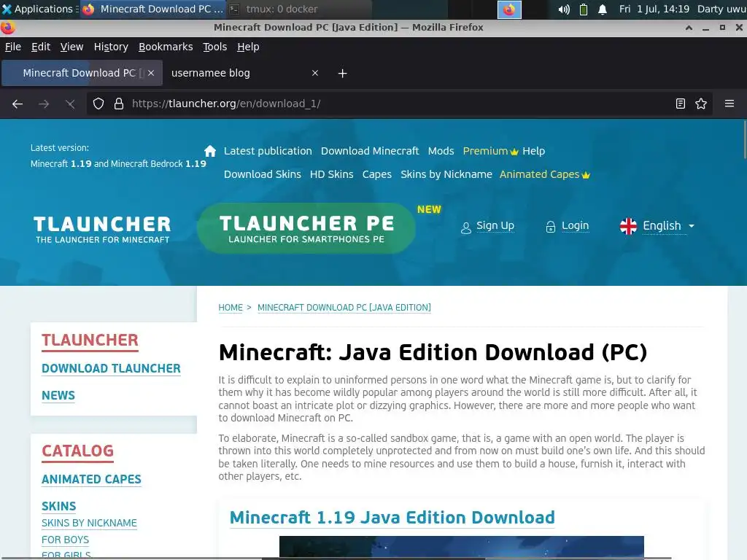
Task: Open ANIMATED CAPES sidebar link
Action: tap(91, 480)
